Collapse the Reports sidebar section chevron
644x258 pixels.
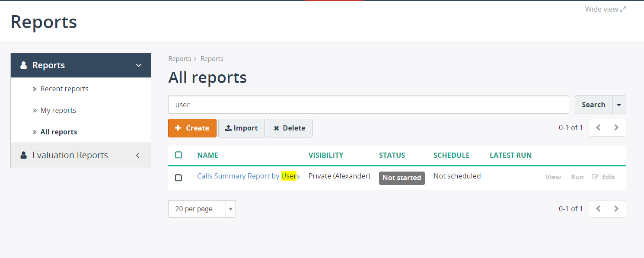138,65
